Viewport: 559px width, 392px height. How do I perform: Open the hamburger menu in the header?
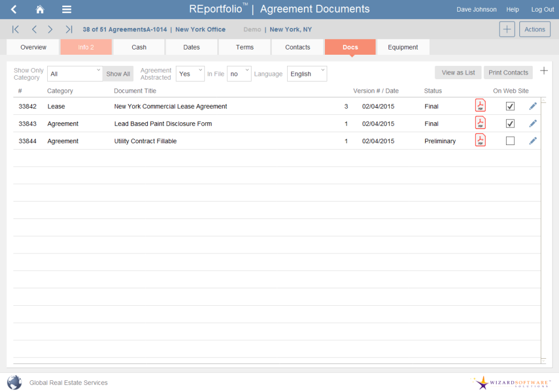pyautogui.click(x=66, y=9)
